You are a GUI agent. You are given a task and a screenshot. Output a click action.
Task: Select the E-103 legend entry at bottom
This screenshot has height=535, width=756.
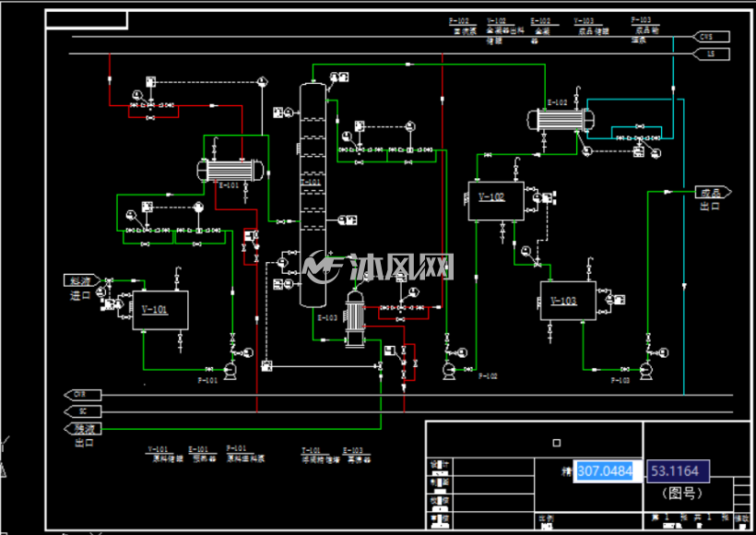point(357,456)
